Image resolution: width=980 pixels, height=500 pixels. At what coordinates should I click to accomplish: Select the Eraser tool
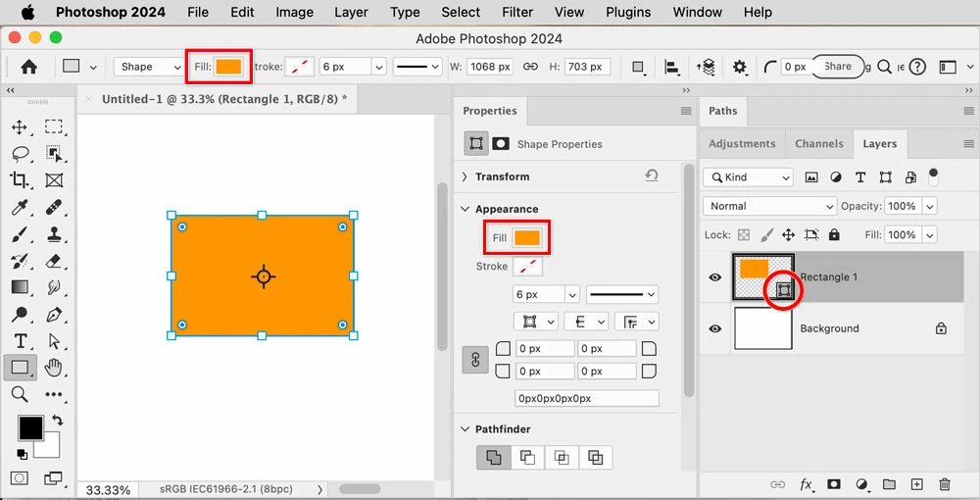pyautogui.click(x=54, y=261)
